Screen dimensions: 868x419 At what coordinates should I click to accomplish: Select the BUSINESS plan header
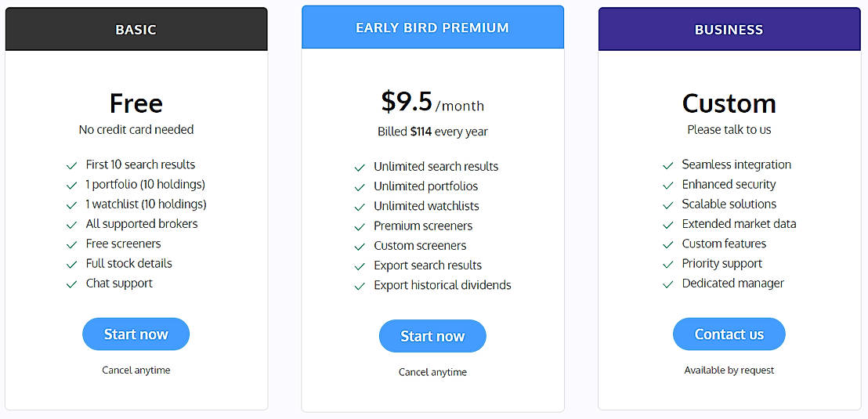pos(729,30)
